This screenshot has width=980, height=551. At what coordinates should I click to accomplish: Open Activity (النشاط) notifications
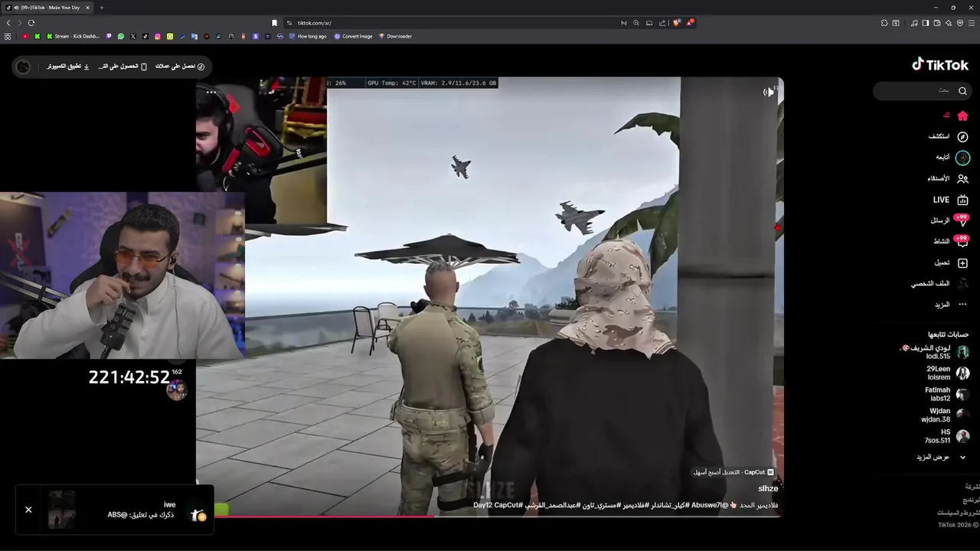[950, 241]
